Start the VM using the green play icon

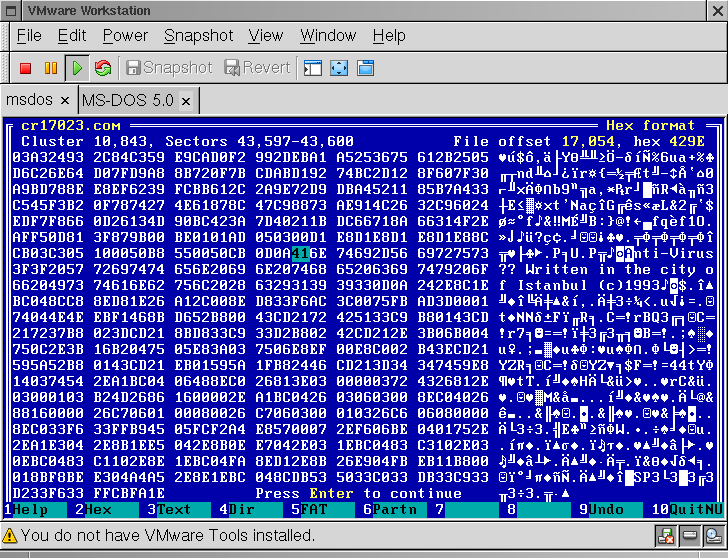point(77,68)
